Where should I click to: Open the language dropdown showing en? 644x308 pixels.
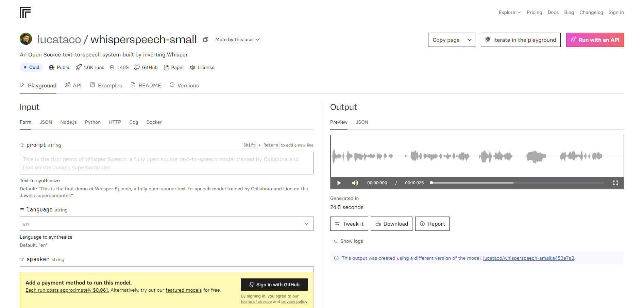[167, 224]
